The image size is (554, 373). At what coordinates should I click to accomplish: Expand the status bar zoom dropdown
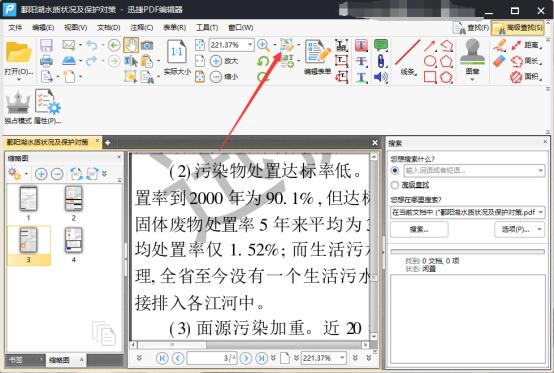pyautogui.click(x=342, y=358)
